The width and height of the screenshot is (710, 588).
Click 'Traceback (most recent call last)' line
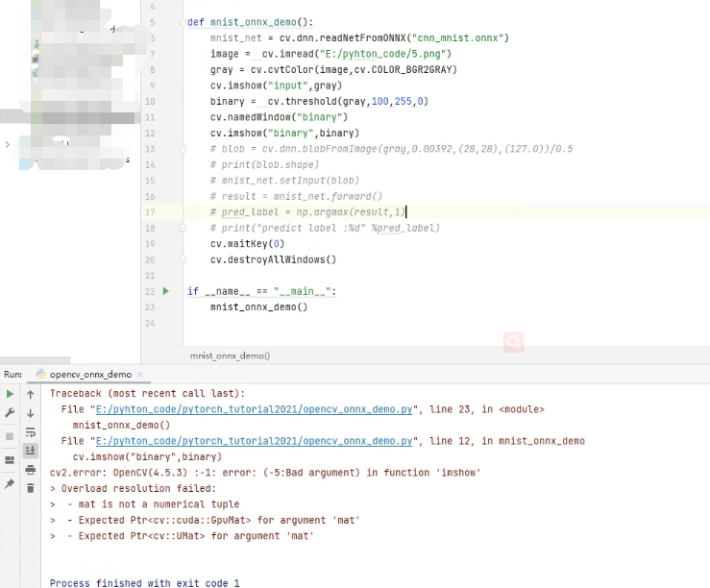[x=148, y=393]
